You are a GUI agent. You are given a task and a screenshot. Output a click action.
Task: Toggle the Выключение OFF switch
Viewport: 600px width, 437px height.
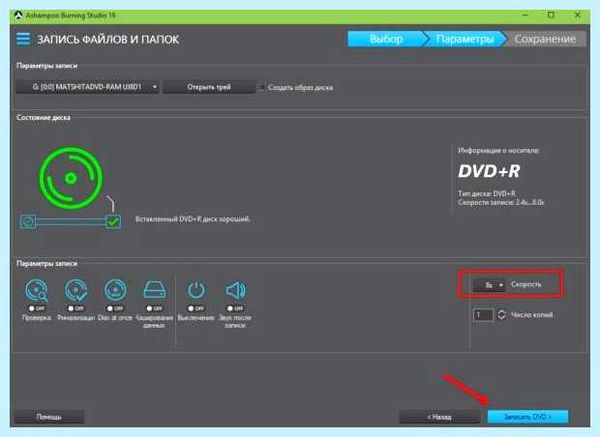pyautogui.click(x=196, y=308)
